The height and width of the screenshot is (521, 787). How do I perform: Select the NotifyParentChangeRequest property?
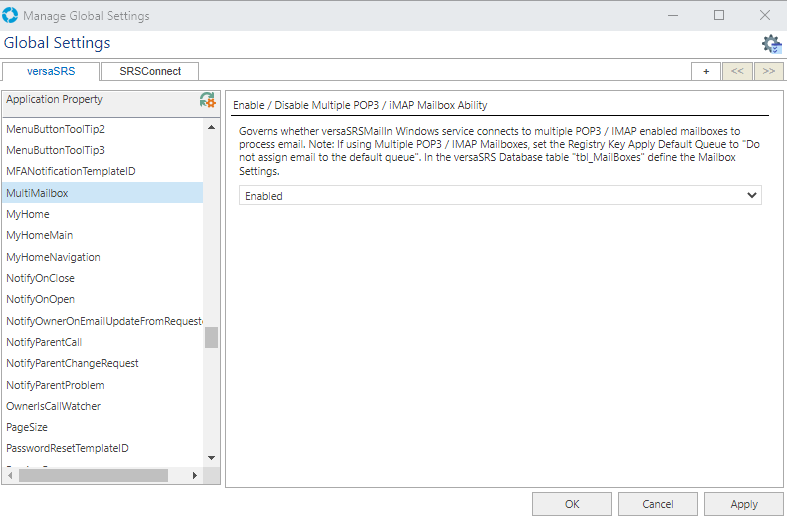coord(102,363)
